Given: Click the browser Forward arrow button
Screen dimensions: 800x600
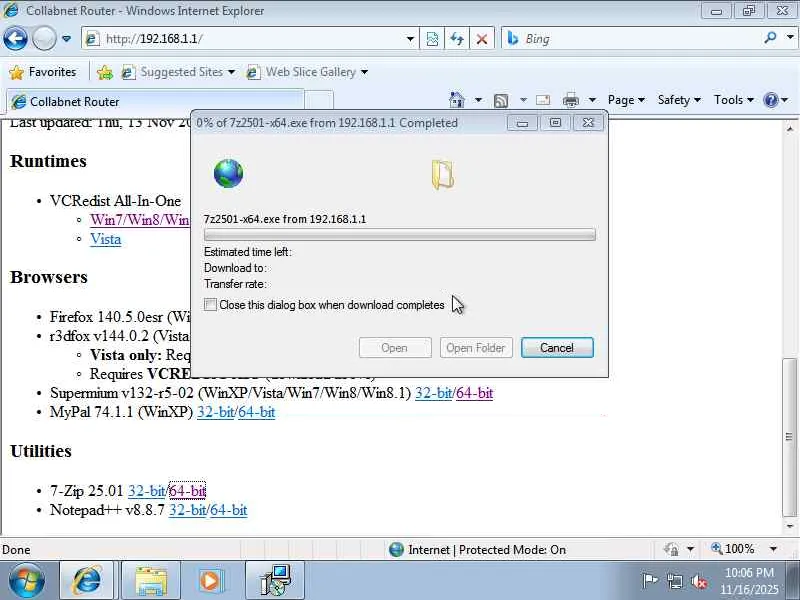Looking at the screenshot, I should (44, 39).
